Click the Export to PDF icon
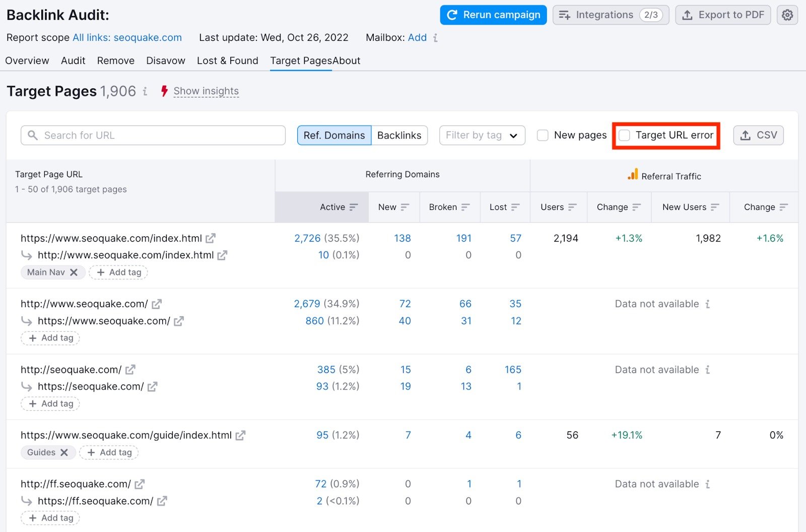 688,15
